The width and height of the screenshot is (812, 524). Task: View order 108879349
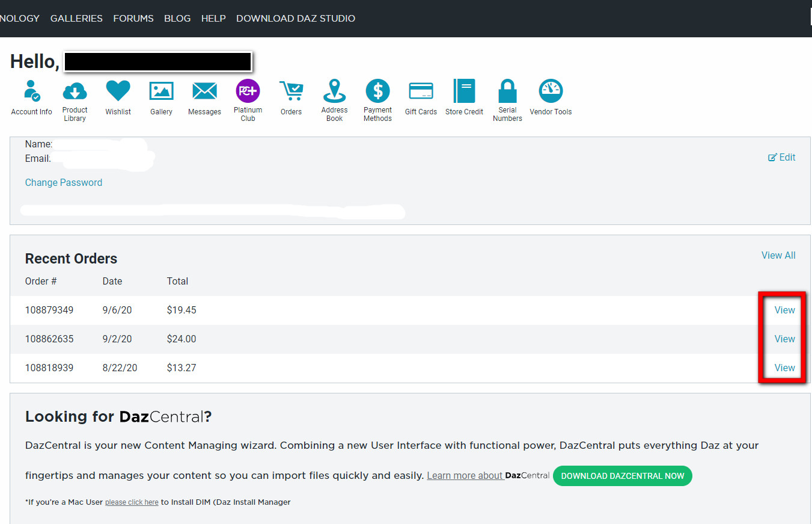point(784,310)
